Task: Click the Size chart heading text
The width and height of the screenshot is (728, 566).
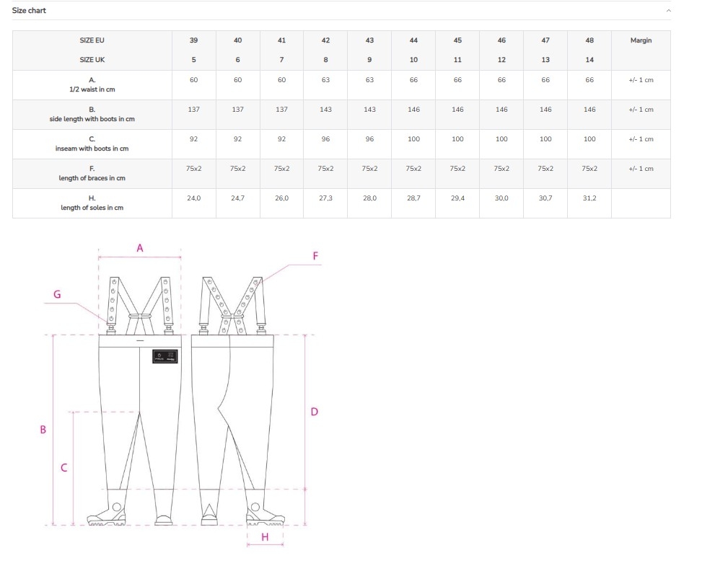Action: [29, 10]
